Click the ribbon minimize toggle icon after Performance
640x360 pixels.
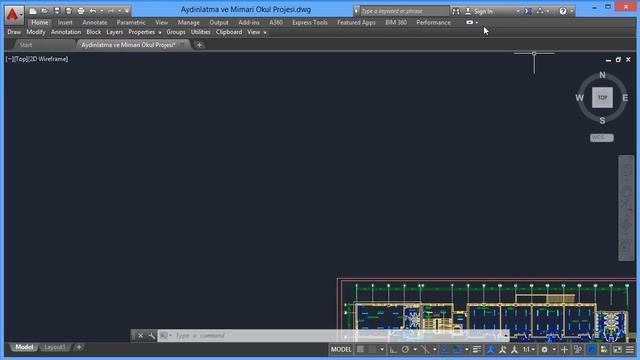point(469,22)
